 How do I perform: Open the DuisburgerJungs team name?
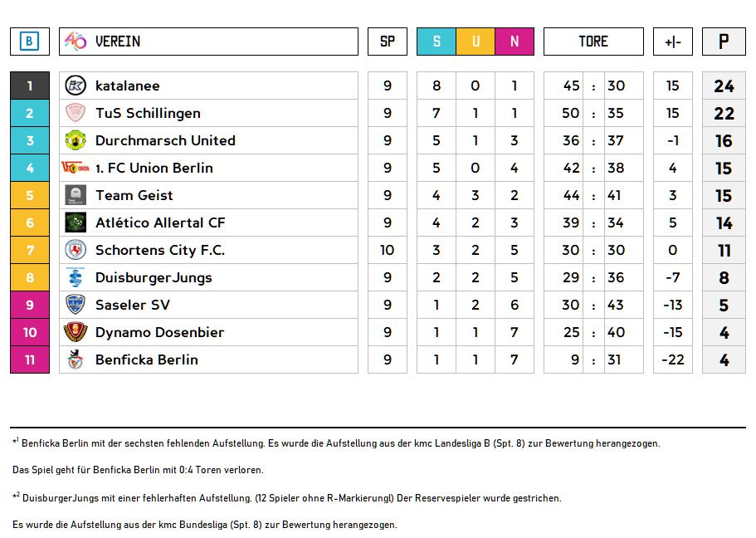point(154,277)
